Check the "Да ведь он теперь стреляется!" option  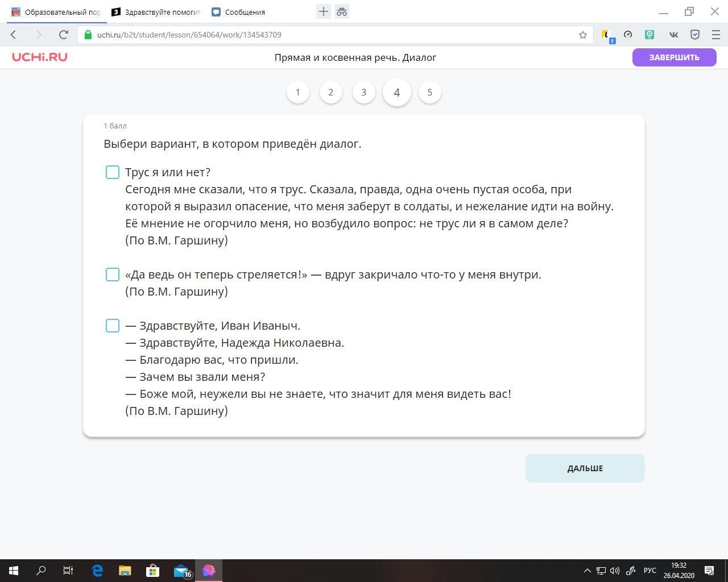click(x=113, y=275)
